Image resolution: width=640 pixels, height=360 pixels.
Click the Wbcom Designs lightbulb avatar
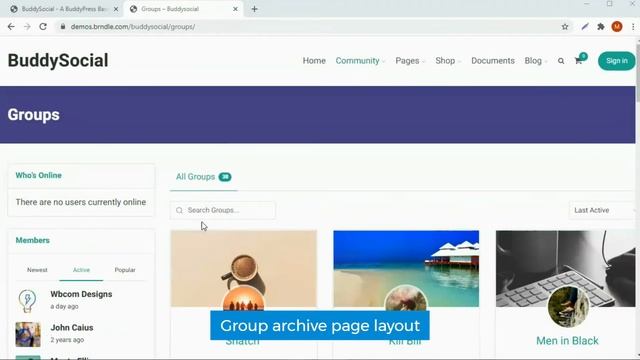click(27, 301)
